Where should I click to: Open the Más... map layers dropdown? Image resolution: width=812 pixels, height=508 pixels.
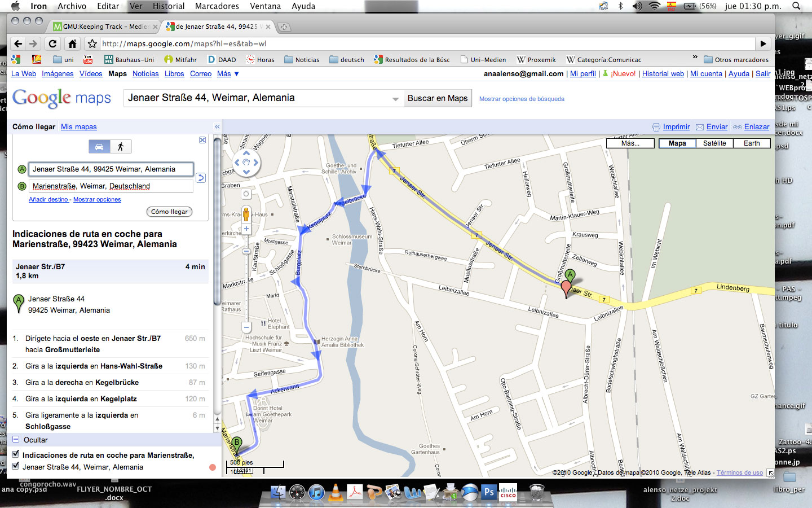[x=630, y=143]
